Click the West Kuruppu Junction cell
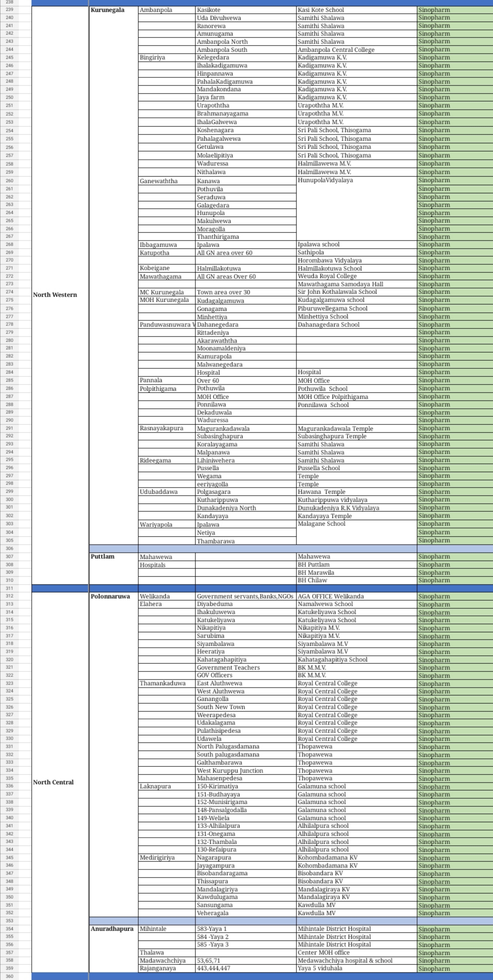The height and width of the screenshot is (980, 493). (x=246, y=770)
